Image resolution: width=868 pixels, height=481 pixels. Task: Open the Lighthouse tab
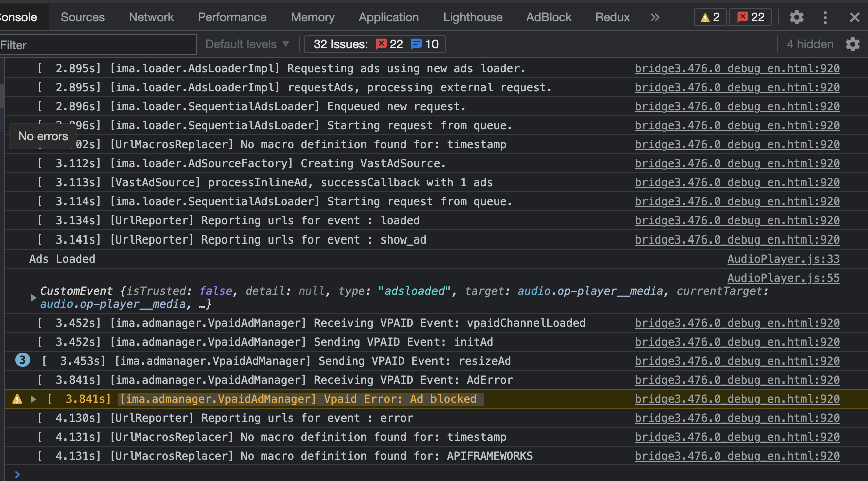coord(473,17)
